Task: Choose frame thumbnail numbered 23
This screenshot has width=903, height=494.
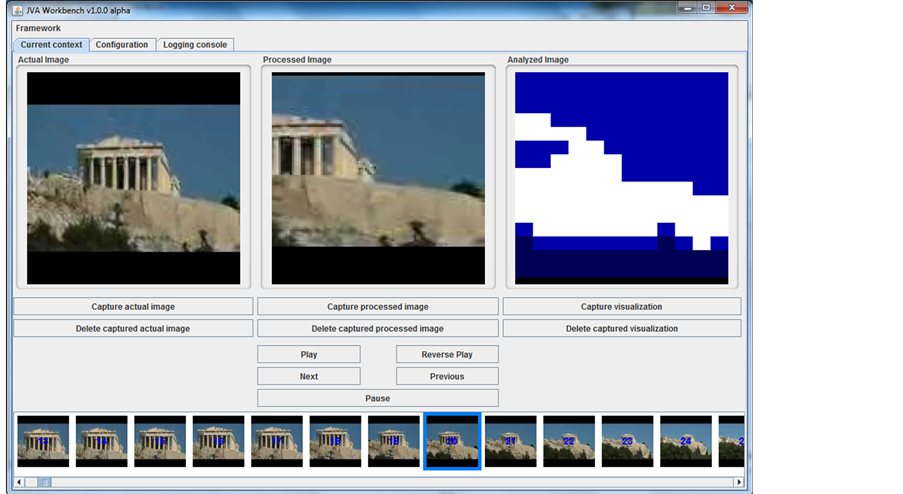Action: pyautogui.click(x=627, y=441)
